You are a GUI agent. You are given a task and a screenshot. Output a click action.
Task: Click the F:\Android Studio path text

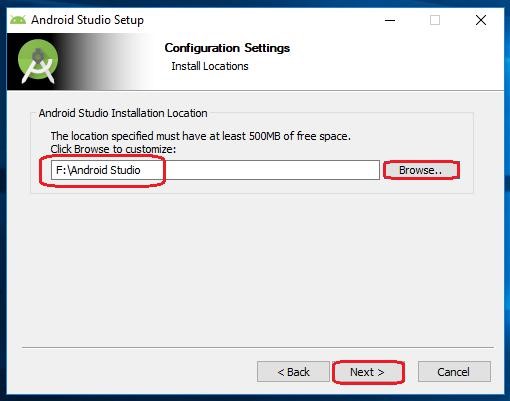pos(98,170)
